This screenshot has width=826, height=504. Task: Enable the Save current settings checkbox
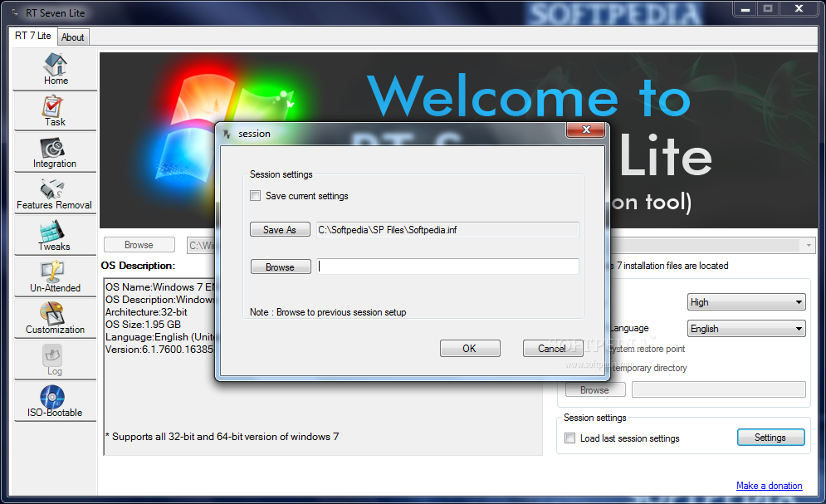pyautogui.click(x=256, y=196)
